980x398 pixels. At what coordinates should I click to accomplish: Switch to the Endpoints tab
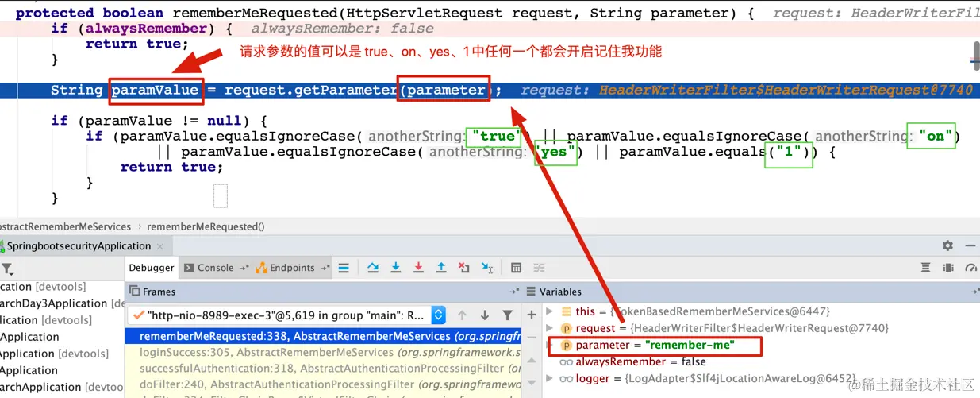293,268
